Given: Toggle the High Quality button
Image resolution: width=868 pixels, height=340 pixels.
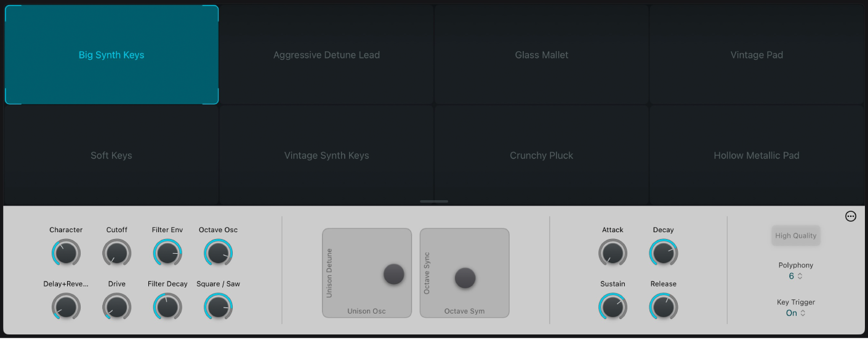Looking at the screenshot, I should 796,236.
